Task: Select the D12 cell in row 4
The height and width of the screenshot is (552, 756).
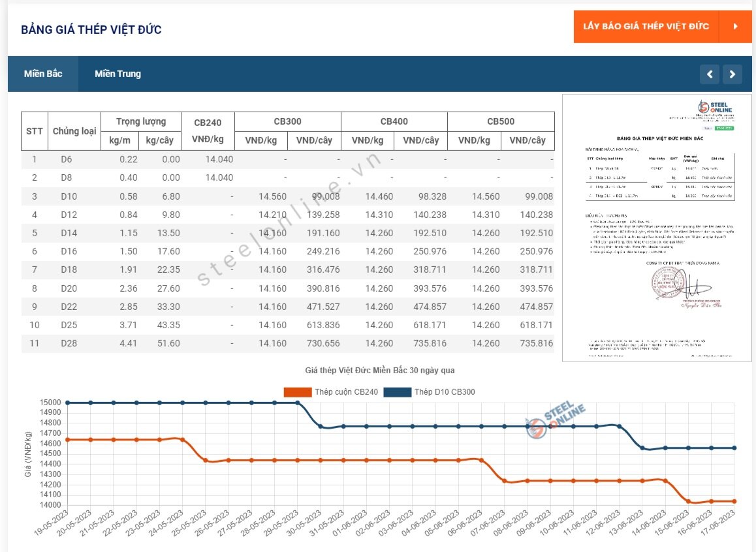Action: [x=69, y=215]
